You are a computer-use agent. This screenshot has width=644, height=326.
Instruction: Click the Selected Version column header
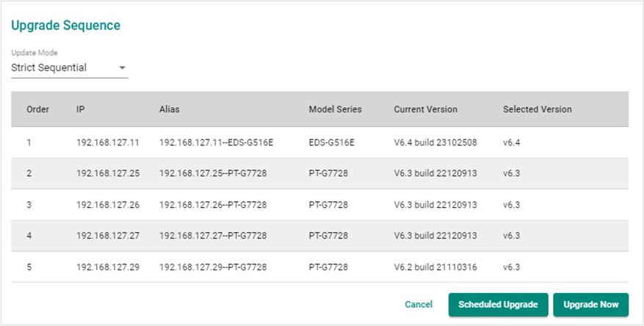coord(538,109)
